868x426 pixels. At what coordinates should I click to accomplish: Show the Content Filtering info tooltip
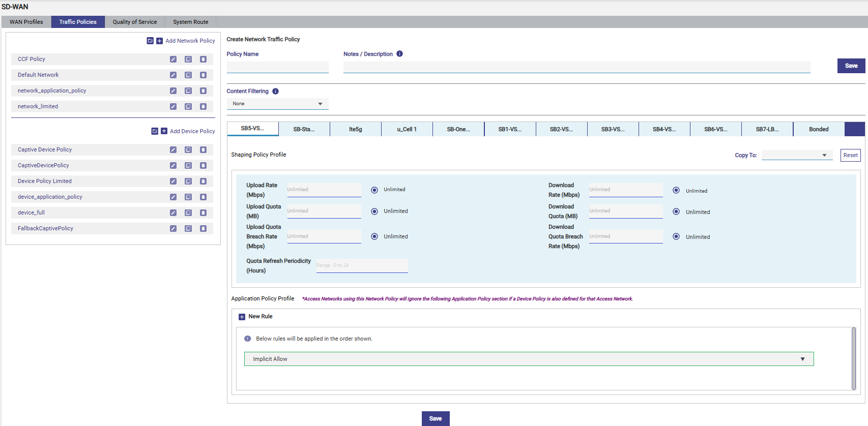(x=275, y=91)
